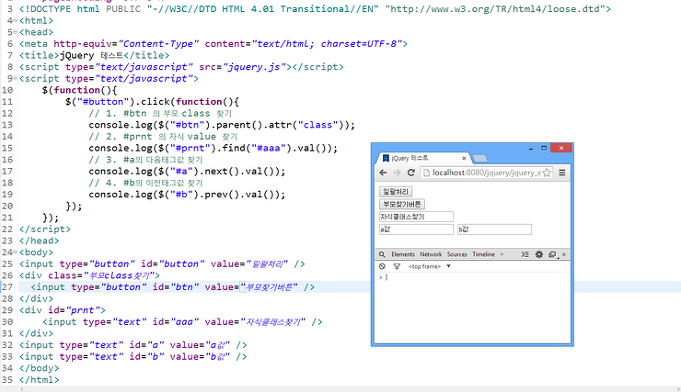Open a new browser tab
This screenshot has height=392, width=681.
click(479, 158)
